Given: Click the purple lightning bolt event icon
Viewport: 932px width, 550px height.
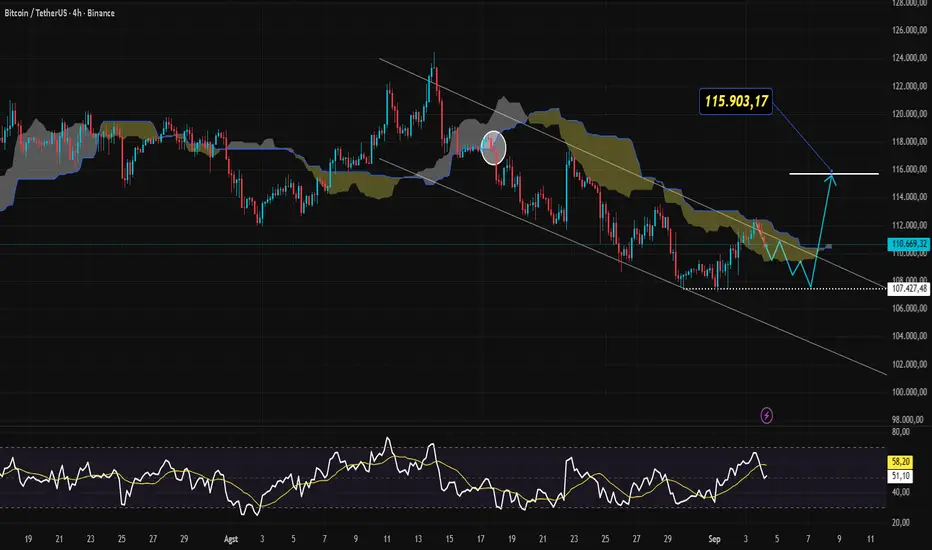Looking at the screenshot, I should coord(767,416).
